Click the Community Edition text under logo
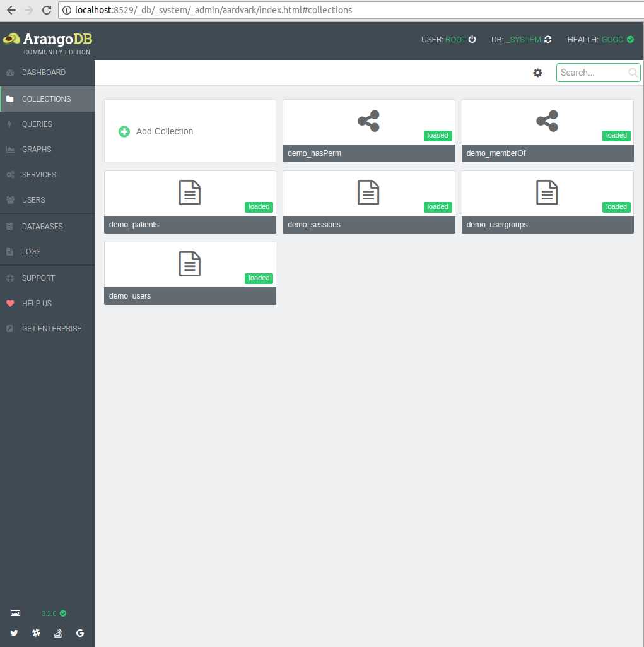Viewport: 644px width, 647px height. [x=57, y=52]
